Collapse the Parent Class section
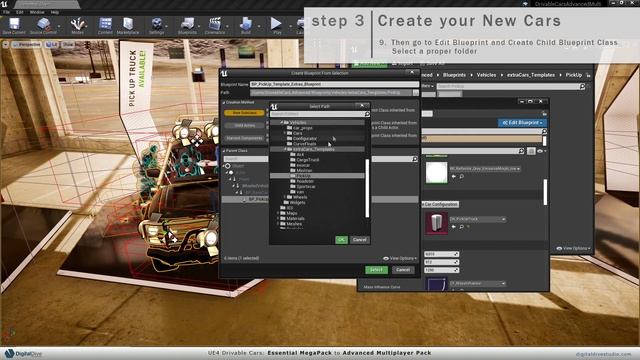Image resolution: width=640 pixels, height=360 pixels. click(x=224, y=151)
